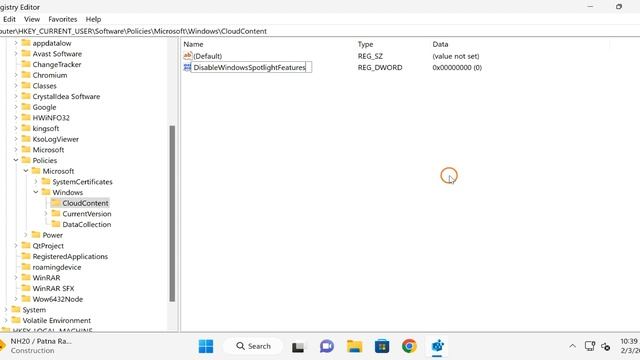Click the taskbar Search box

pyautogui.click(x=253, y=346)
